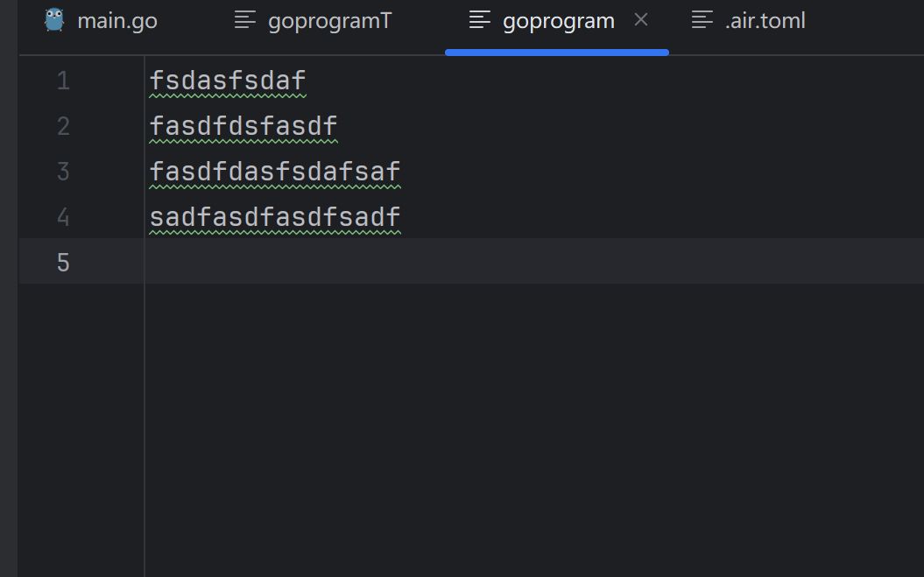Click the text "fasdfdasfsdafsaf" on line 3

[x=275, y=172]
